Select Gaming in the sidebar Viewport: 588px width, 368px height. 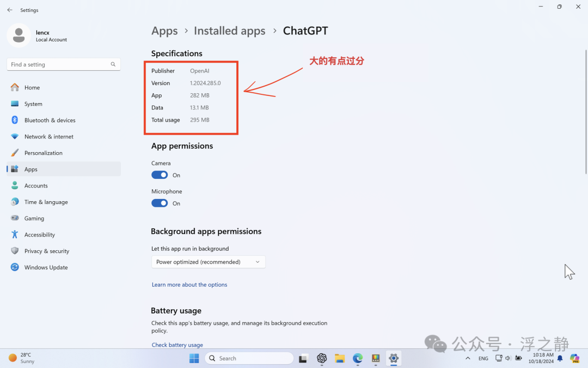pos(64,218)
